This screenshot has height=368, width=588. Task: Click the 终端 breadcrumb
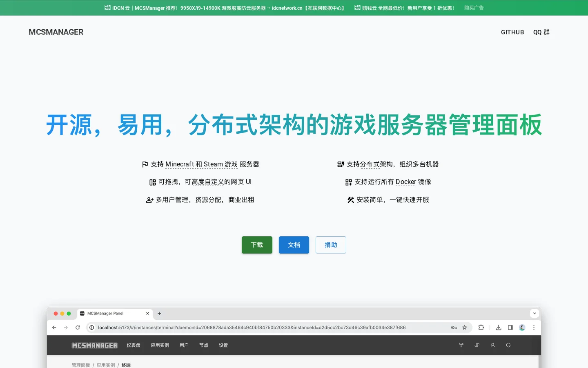coord(126,365)
